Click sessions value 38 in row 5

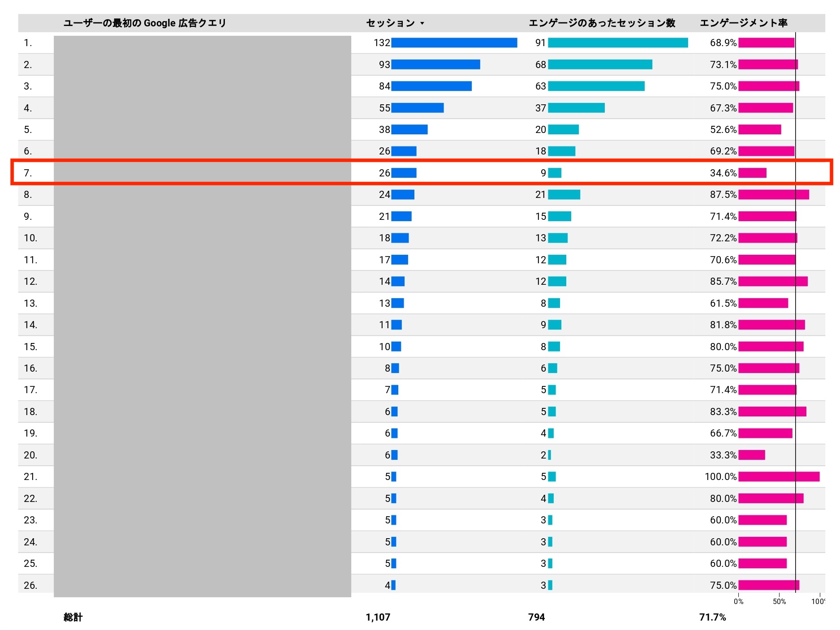(384, 130)
